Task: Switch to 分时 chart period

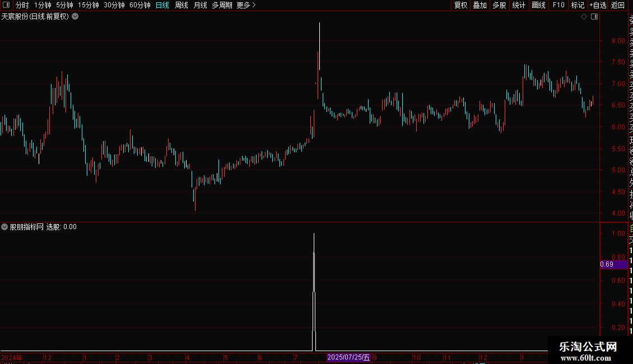Action: tap(22, 5)
